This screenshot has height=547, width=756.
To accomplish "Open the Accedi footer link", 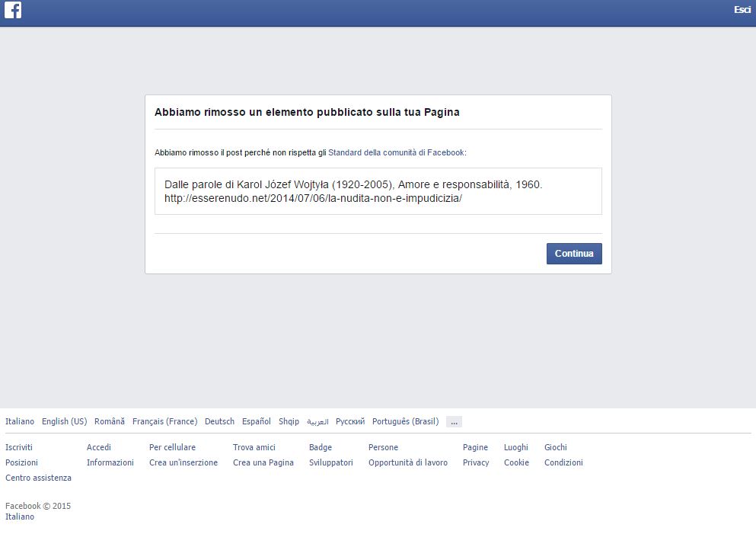I will pos(99,448).
